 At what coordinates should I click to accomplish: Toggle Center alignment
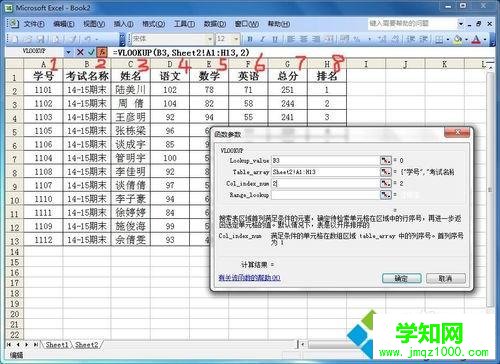click(303, 39)
